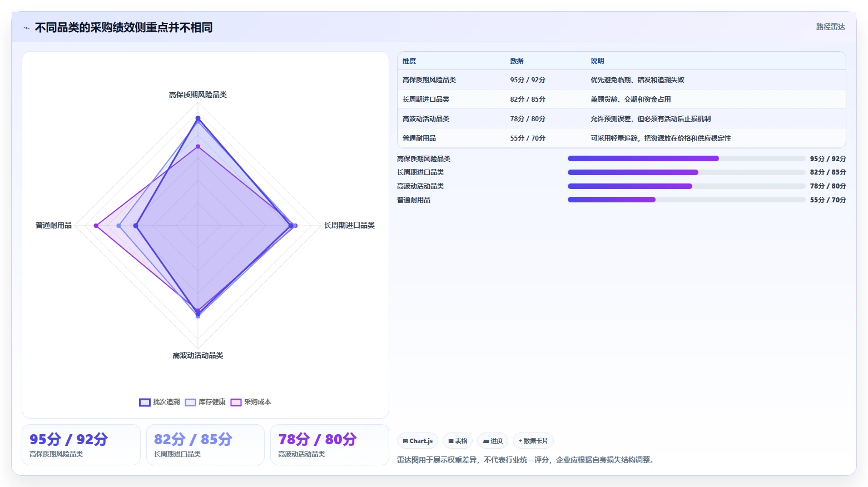The width and height of the screenshot is (868, 487).
Task: Click the 数据卡片 tag chip
Action: click(x=533, y=441)
